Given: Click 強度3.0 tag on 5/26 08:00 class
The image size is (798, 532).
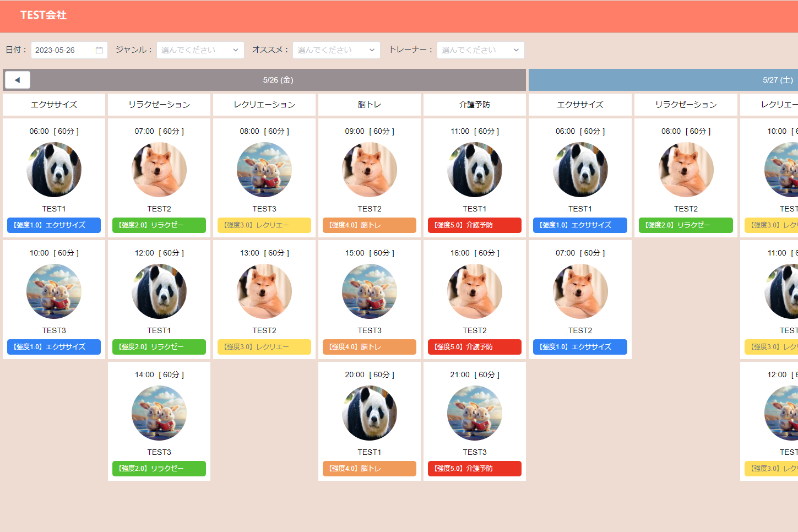Looking at the screenshot, I should [264, 225].
